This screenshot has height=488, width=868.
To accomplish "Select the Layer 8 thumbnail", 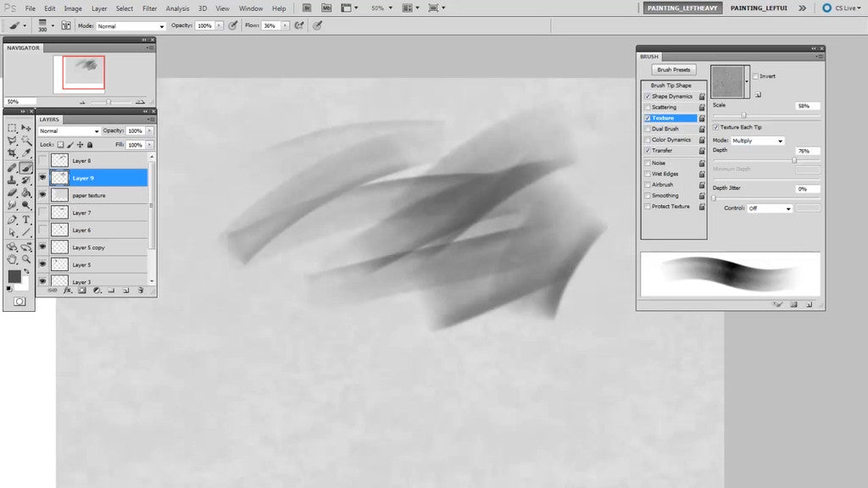I will click(x=59, y=160).
